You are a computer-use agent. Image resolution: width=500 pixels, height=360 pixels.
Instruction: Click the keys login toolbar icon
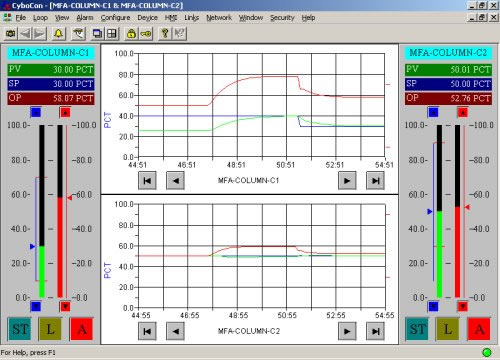click(146, 33)
